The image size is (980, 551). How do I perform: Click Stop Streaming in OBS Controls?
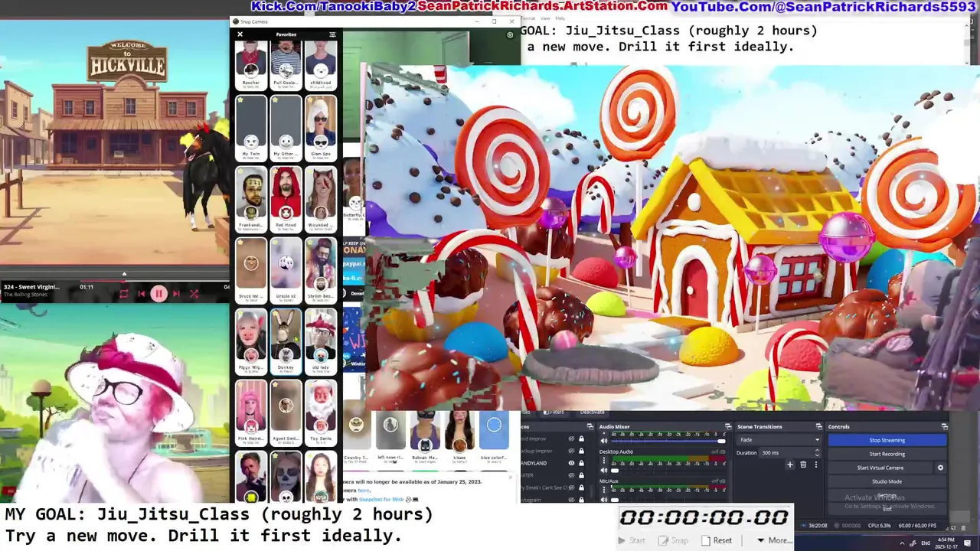887,440
